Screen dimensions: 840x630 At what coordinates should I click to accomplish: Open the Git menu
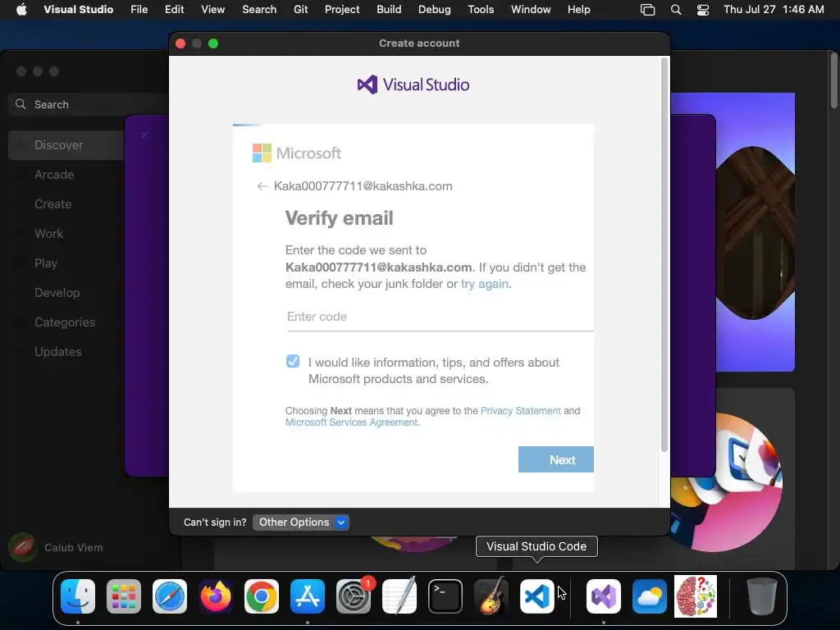coord(300,10)
